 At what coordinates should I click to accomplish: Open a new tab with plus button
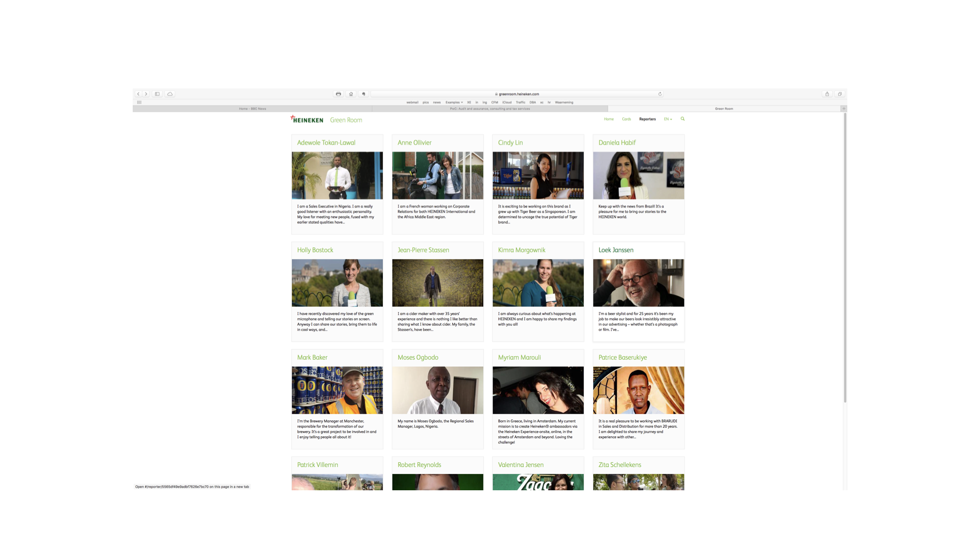point(844,109)
